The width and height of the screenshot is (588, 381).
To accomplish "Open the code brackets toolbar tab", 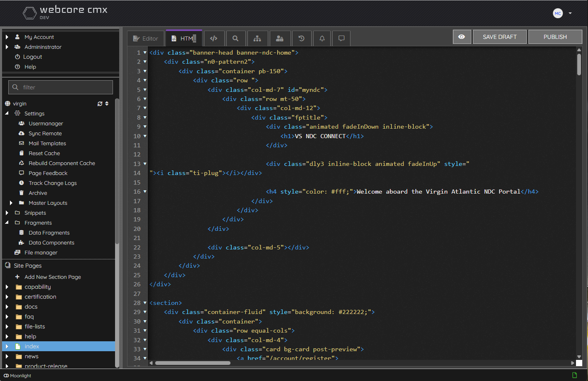I will 214,38.
